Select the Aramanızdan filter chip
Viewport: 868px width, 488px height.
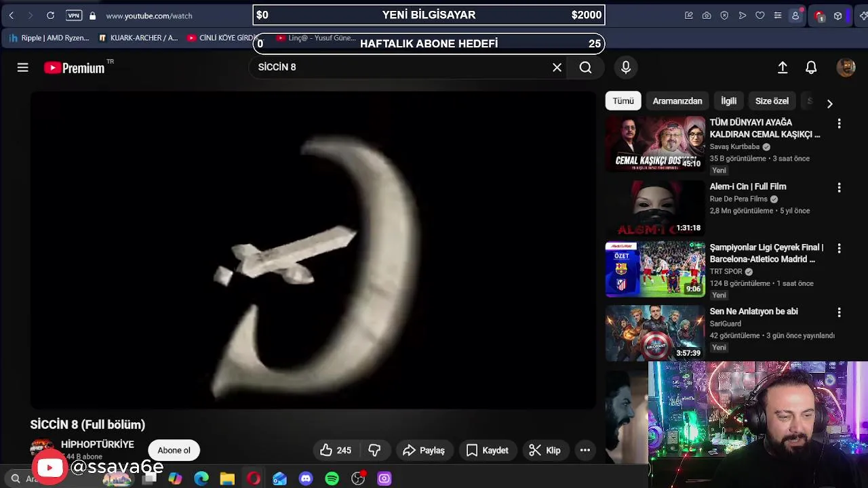pos(677,101)
